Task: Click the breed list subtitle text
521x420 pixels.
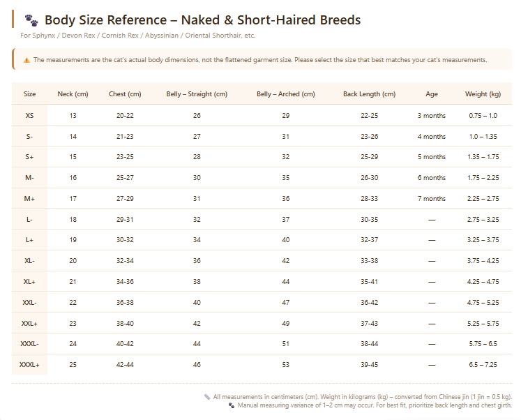Action: (137, 35)
